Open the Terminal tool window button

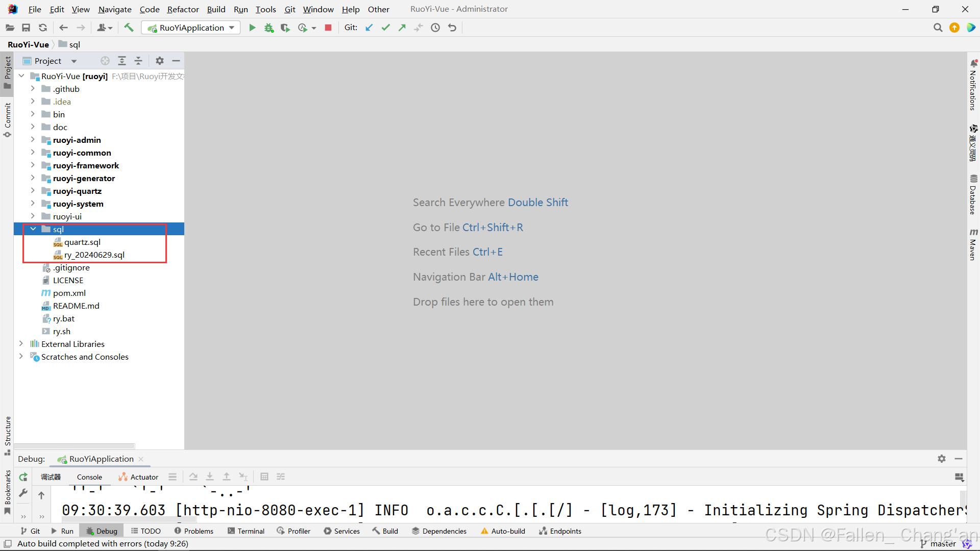pyautogui.click(x=246, y=531)
